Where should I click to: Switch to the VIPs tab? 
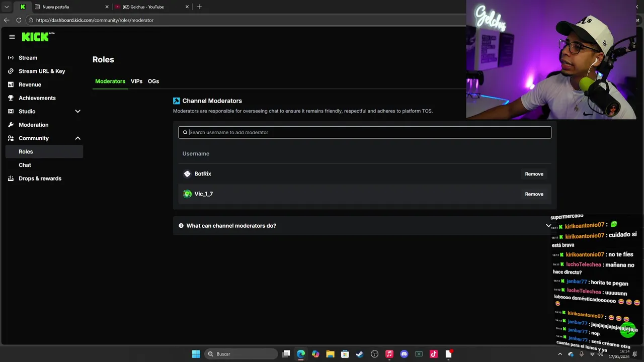coord(136,81)
